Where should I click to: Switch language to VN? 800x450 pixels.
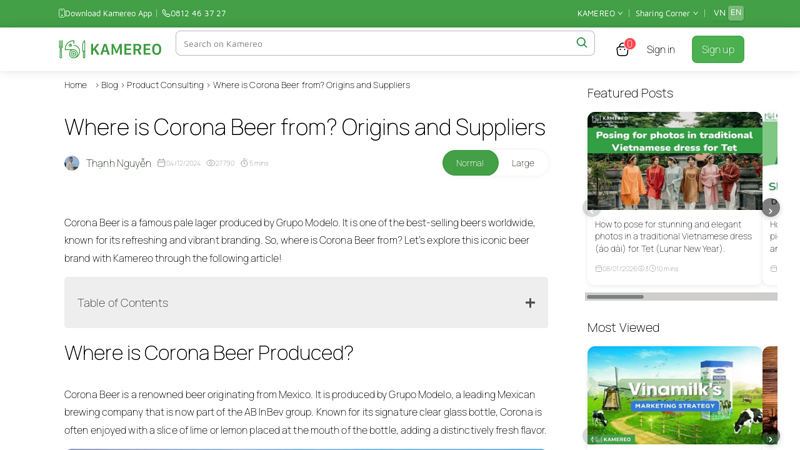coord(719,13)
